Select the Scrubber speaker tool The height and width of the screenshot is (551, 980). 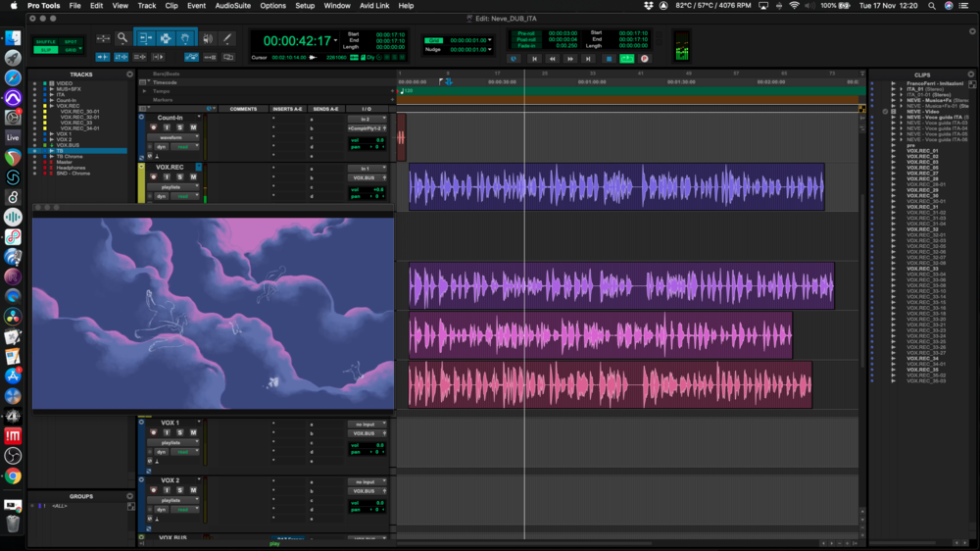point(208,38)
